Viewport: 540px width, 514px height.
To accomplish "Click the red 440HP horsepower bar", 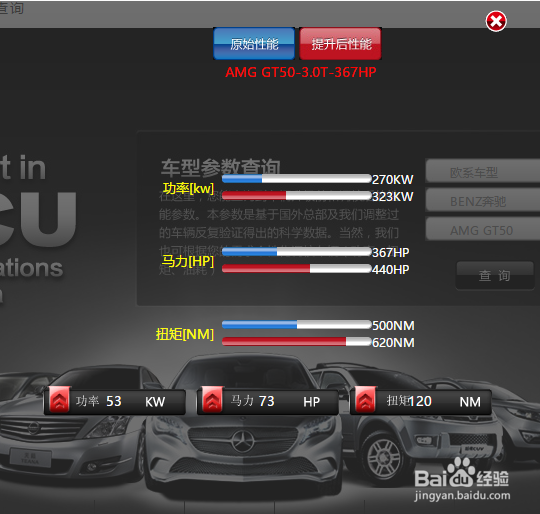I will tap(297, 269).
